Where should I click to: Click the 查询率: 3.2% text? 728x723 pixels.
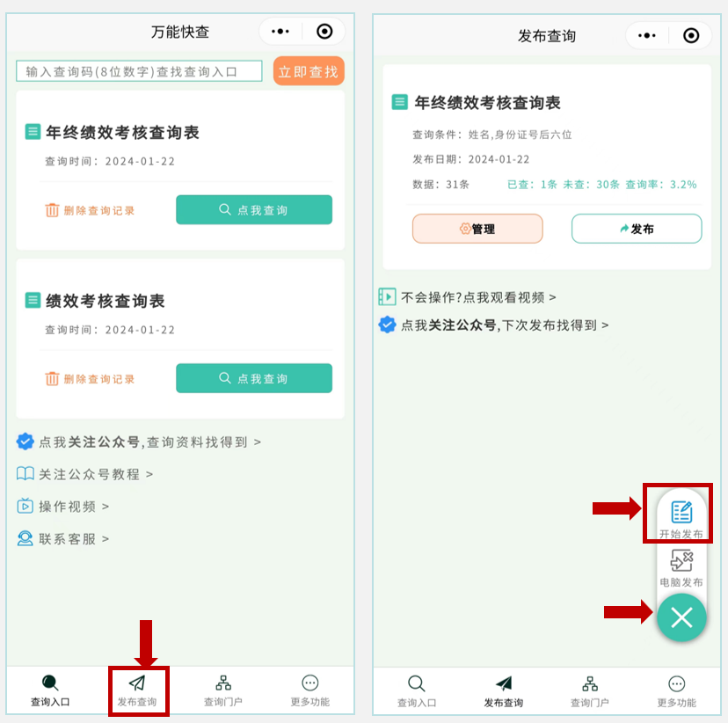tap(661, 185)
